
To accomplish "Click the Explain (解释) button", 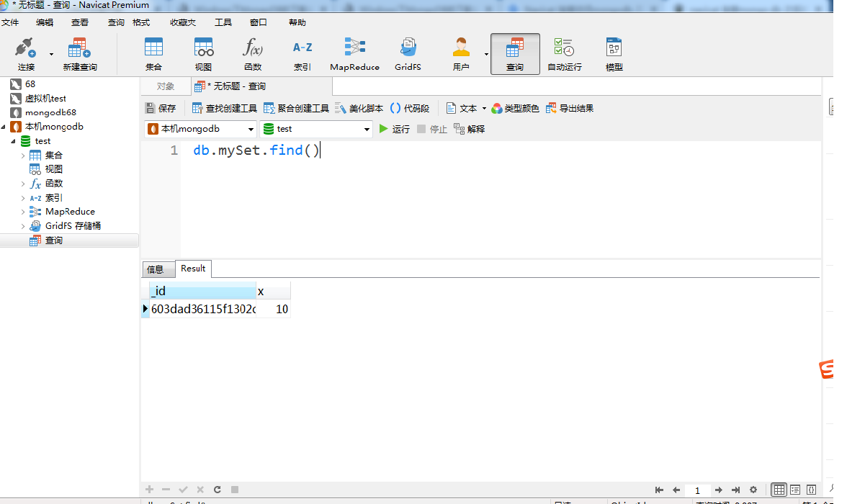I will coord(470,129).
